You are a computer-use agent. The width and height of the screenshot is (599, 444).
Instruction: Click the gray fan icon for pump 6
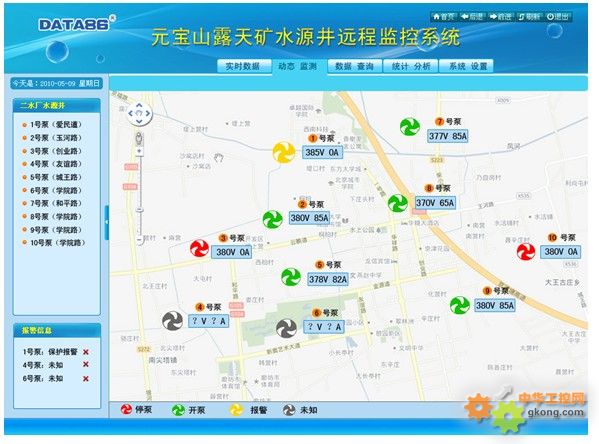(x=287, y=328)
